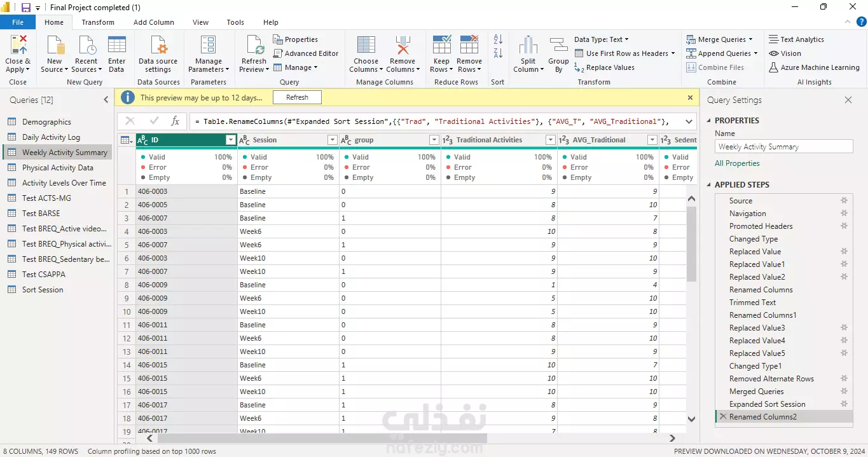The image size is (868, 457).
Task: Click the Remove Columns icon
Action: (403, 46)
